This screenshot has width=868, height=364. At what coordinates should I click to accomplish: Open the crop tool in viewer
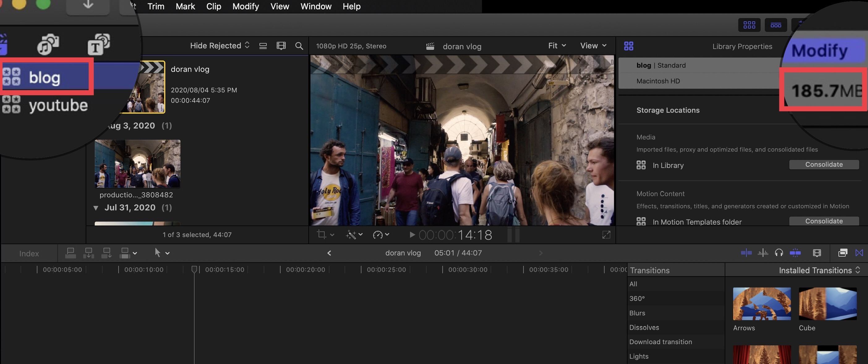pyautogui.click(x=322, y=234)
